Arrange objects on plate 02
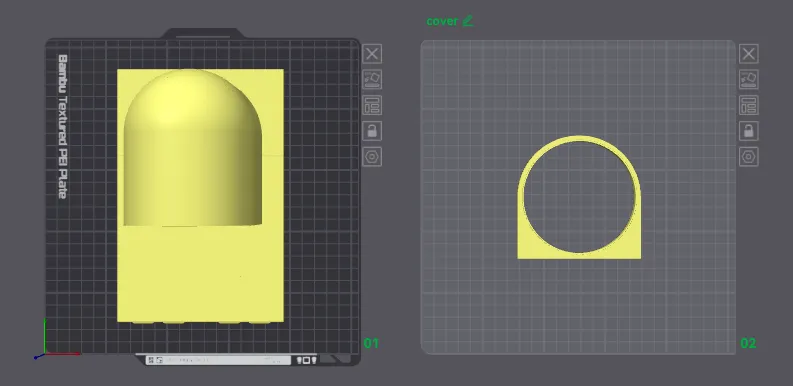The width and height of the screenshot is (793, 386). (x=748, y=105)
